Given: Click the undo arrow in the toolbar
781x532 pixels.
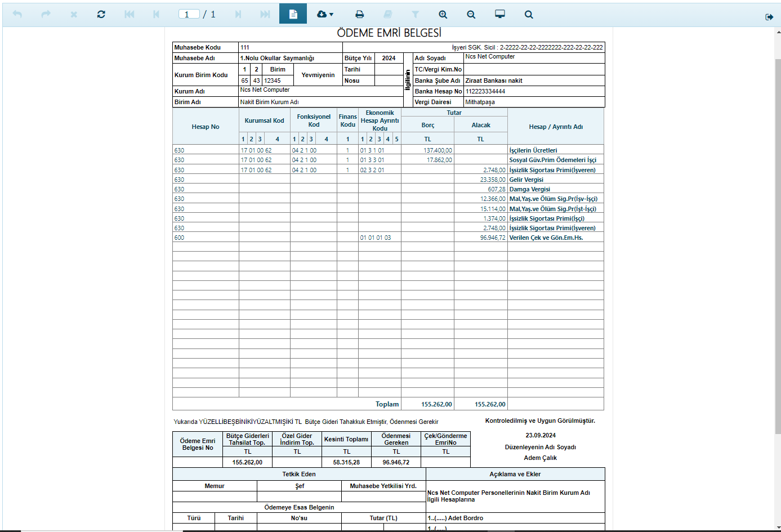Looking at the screenshot, I should [17, 14].
